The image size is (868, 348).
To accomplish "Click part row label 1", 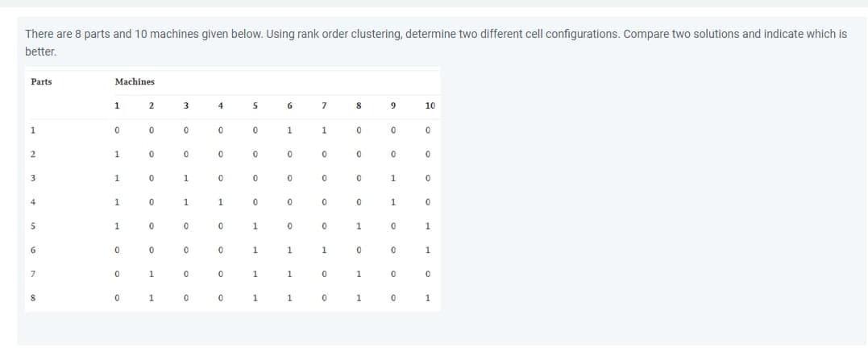I will [x=33, y=131].
